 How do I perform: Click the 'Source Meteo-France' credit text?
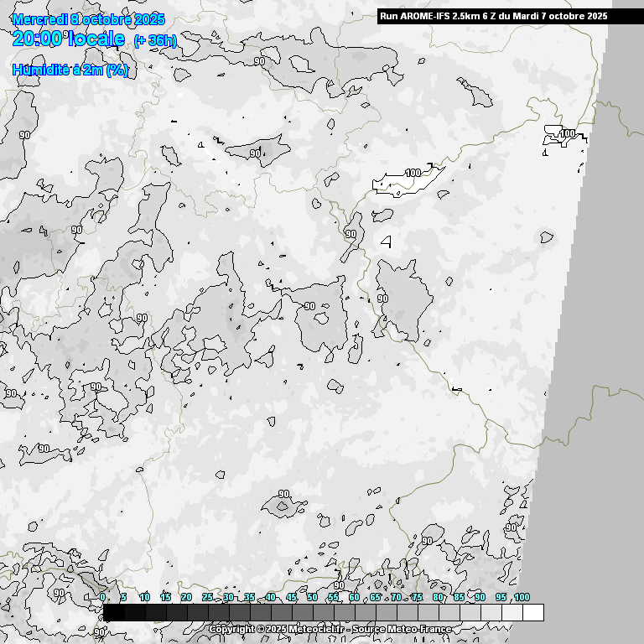(402, 629)
